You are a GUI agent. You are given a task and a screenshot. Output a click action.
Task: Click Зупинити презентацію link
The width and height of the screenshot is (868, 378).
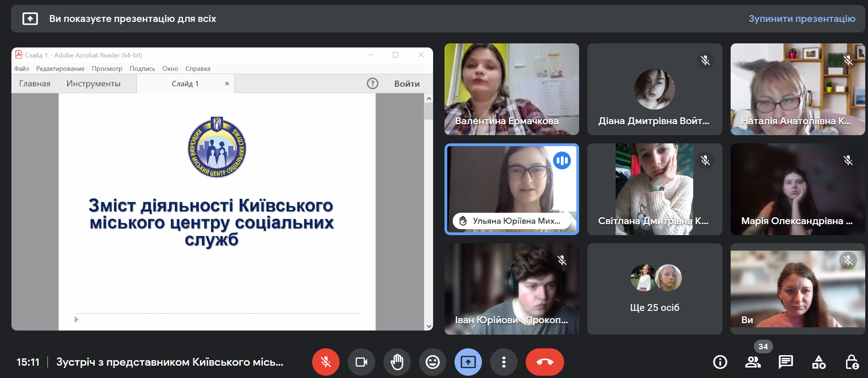click(x=801, y=19)
